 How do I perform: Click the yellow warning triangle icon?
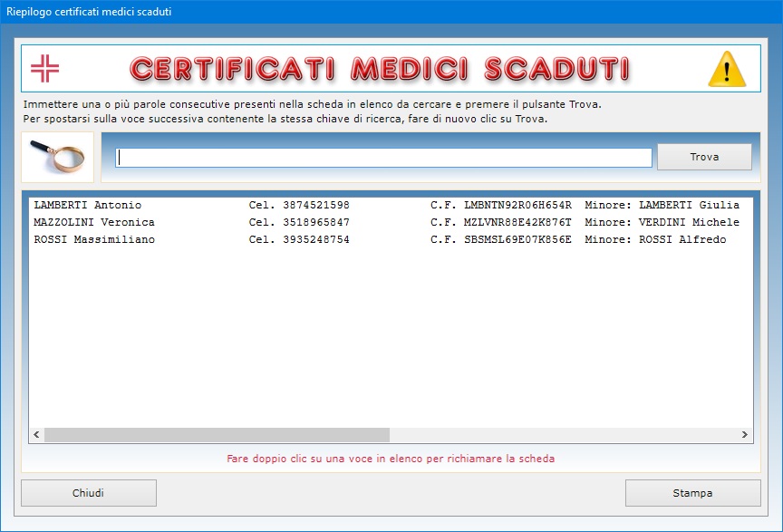click(725, 69)
